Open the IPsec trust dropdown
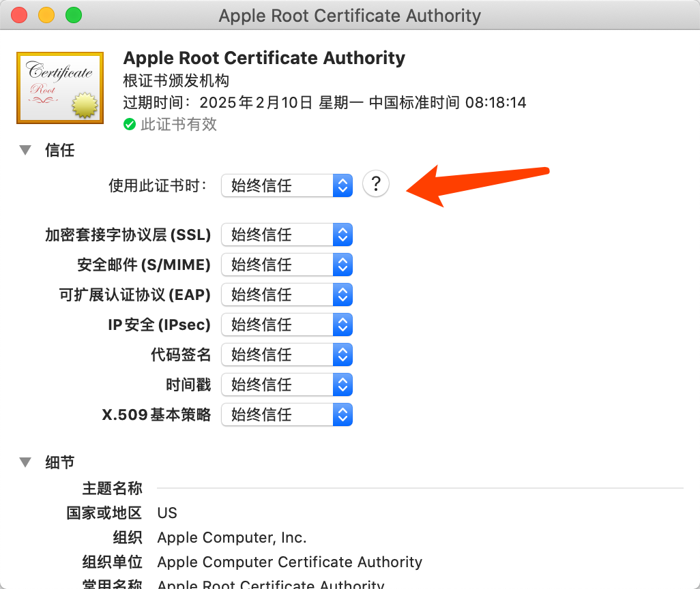Viewport: 700px width, 589px height. point(287,324)
